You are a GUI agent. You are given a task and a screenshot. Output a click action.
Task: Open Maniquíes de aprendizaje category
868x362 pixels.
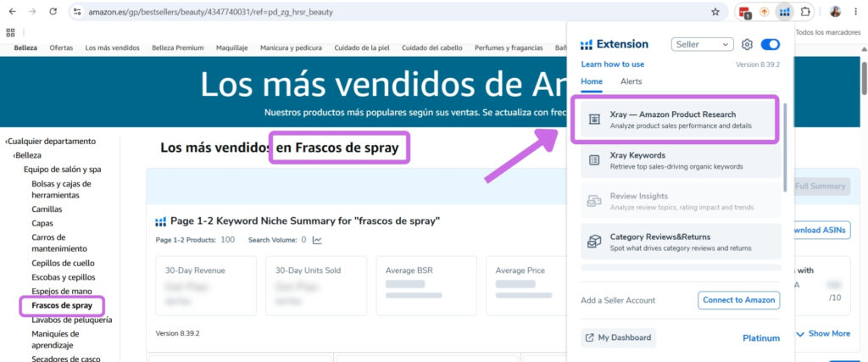[x=55, y=339]
